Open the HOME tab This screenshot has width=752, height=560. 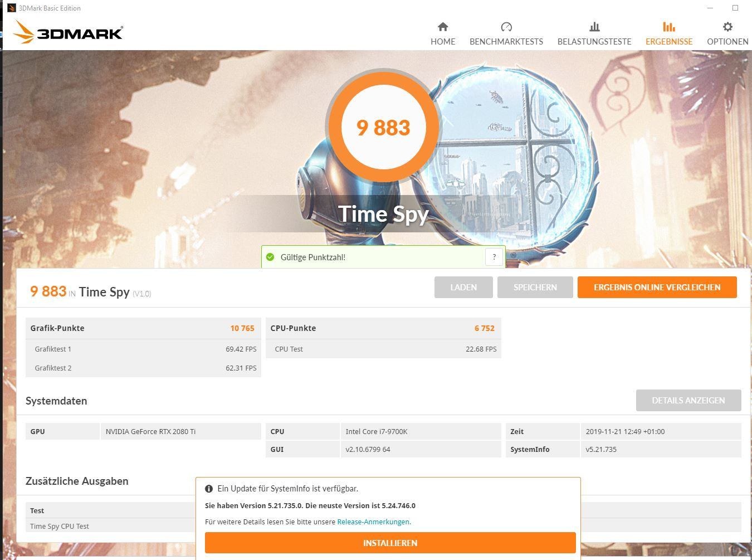(x=443, y=33)
